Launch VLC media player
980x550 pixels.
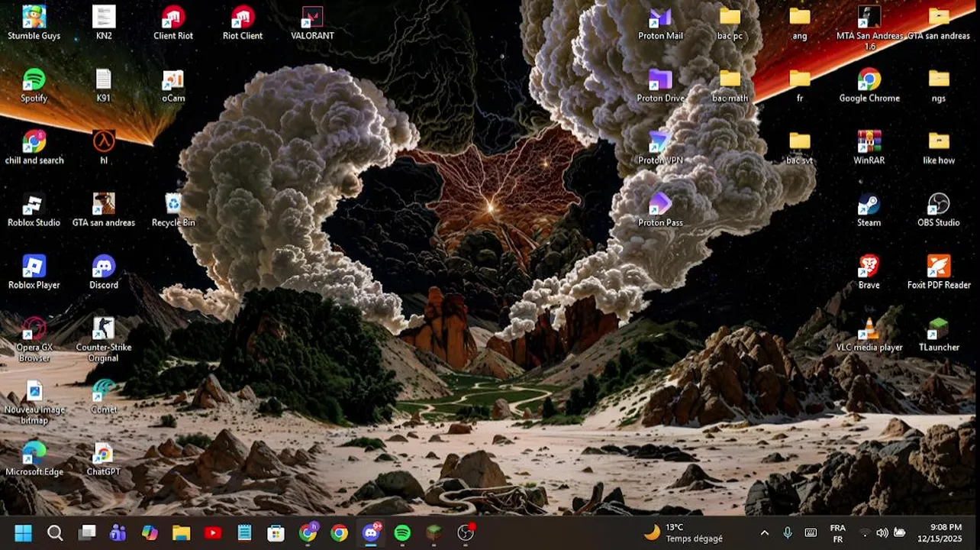(869, 335)
